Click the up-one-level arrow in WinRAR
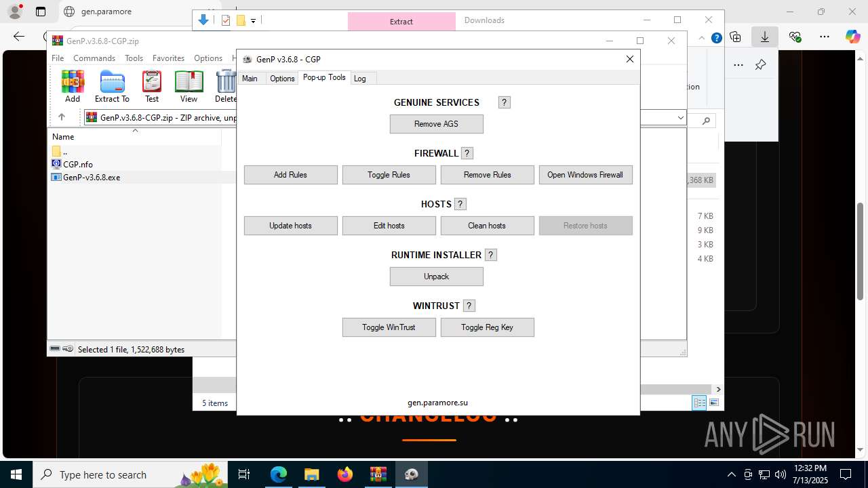Viewport: 868px width, 488px height. (x=61, y=117)
